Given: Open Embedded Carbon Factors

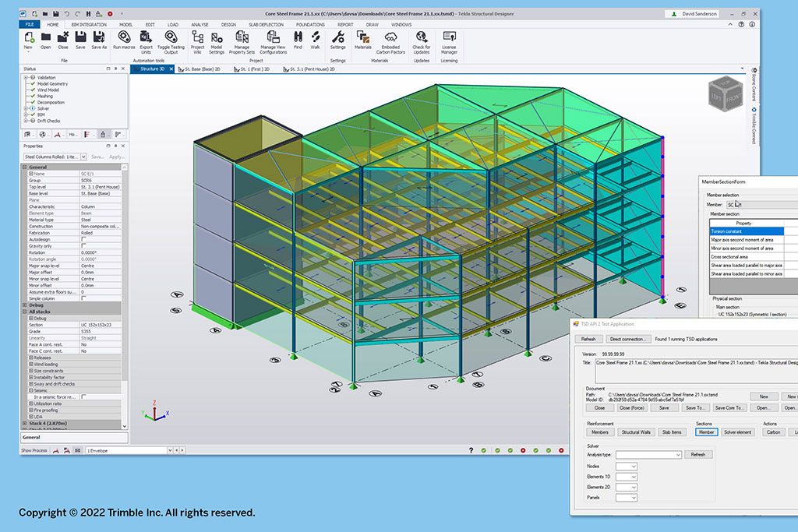Looking at the screenshot, I should [390, 37].
